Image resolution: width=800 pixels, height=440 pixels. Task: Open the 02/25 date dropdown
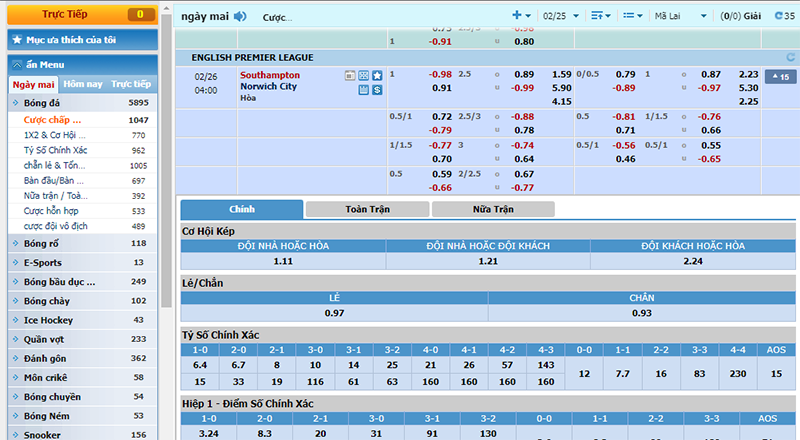(559, 16)
